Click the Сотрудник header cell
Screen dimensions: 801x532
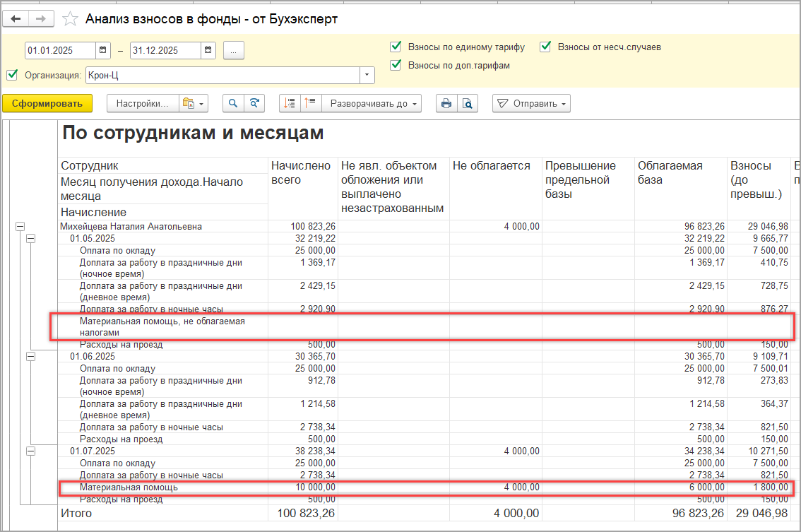click(x=163, y=165)
